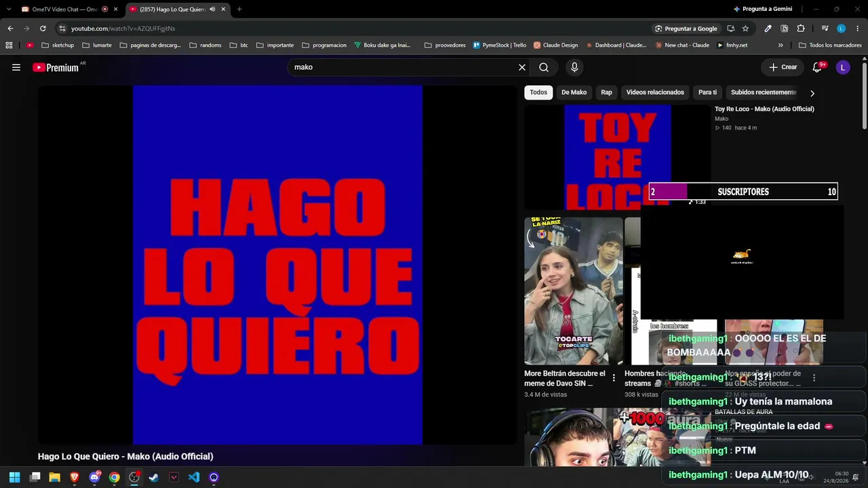Expand the tab search dropdown
This screenshot has width=868, height=488.
(x=8, y=9)
